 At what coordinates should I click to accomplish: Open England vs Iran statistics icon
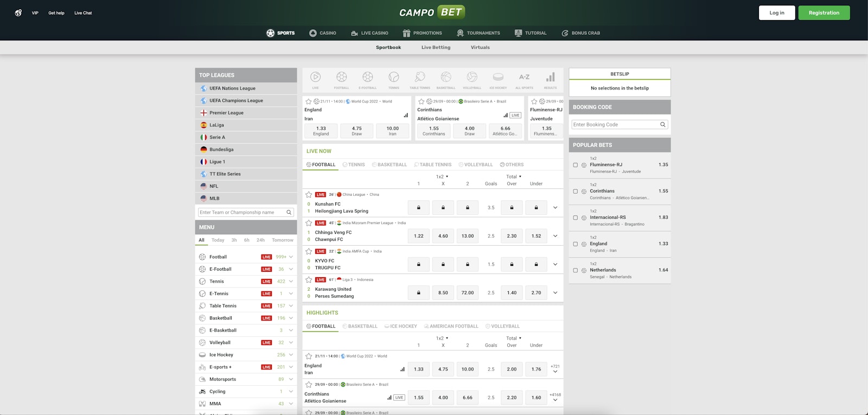406,115
